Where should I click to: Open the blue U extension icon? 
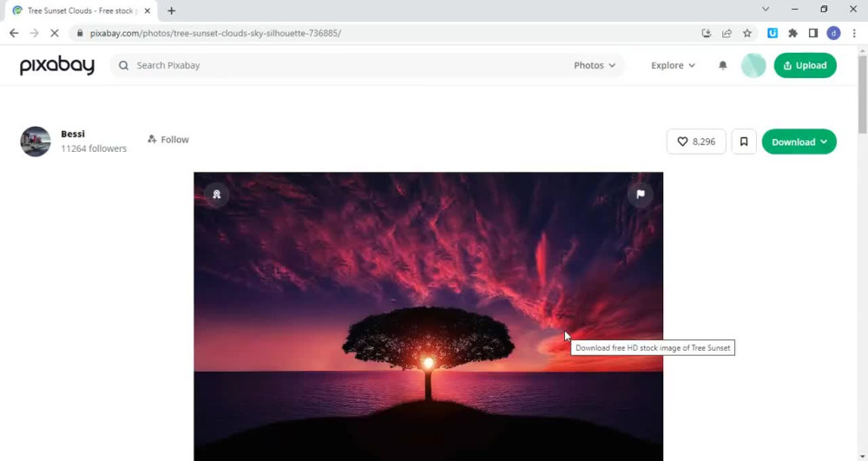pyautogui.click(x=773, y=33)
